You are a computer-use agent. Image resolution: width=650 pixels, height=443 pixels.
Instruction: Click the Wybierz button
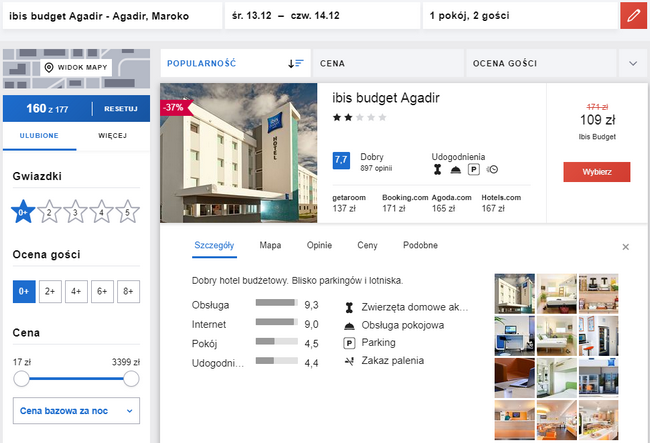coord(597,172)
